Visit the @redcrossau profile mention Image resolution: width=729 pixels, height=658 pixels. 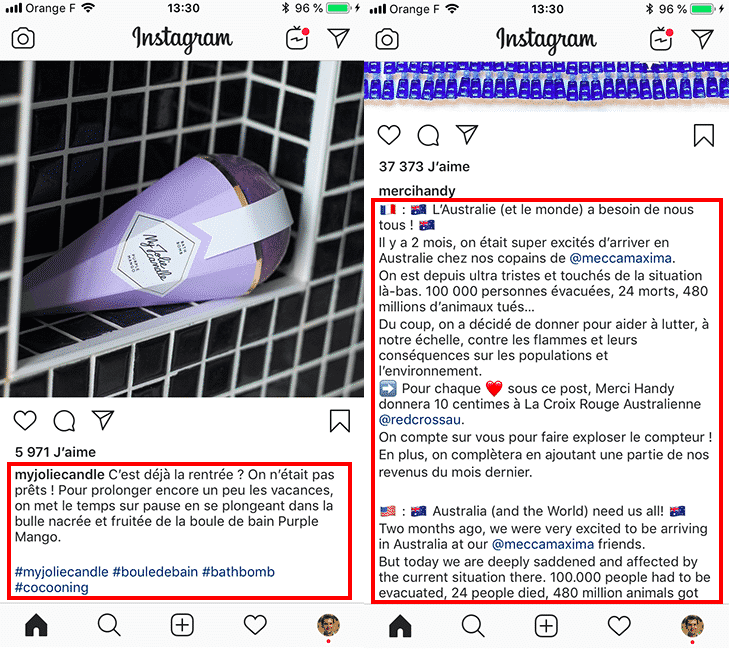pos(420,419)
